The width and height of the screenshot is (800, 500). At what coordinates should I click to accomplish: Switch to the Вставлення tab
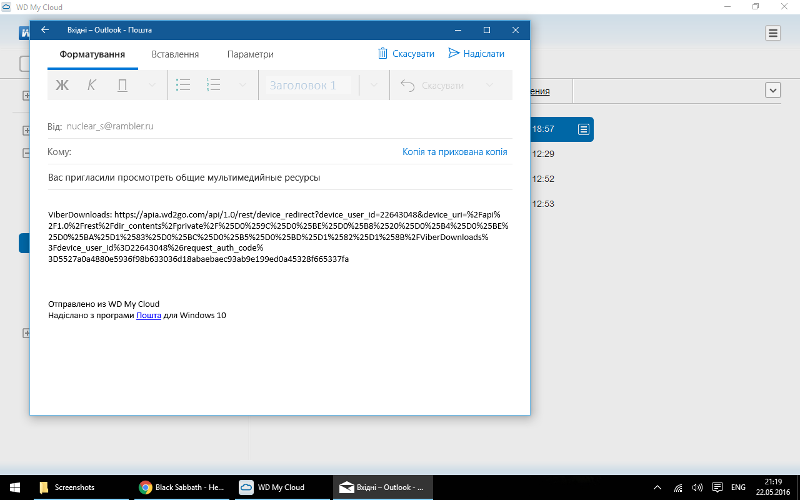coord(175,54)
